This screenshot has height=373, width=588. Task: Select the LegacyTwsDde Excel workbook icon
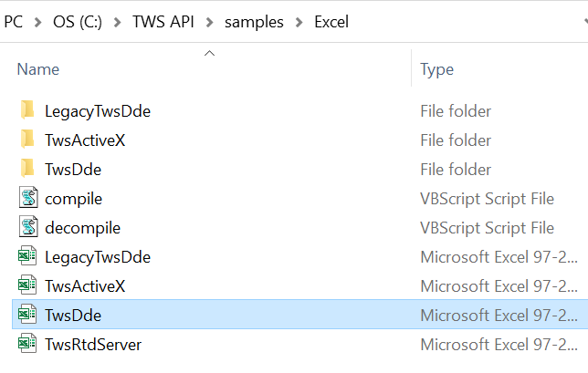27,255
